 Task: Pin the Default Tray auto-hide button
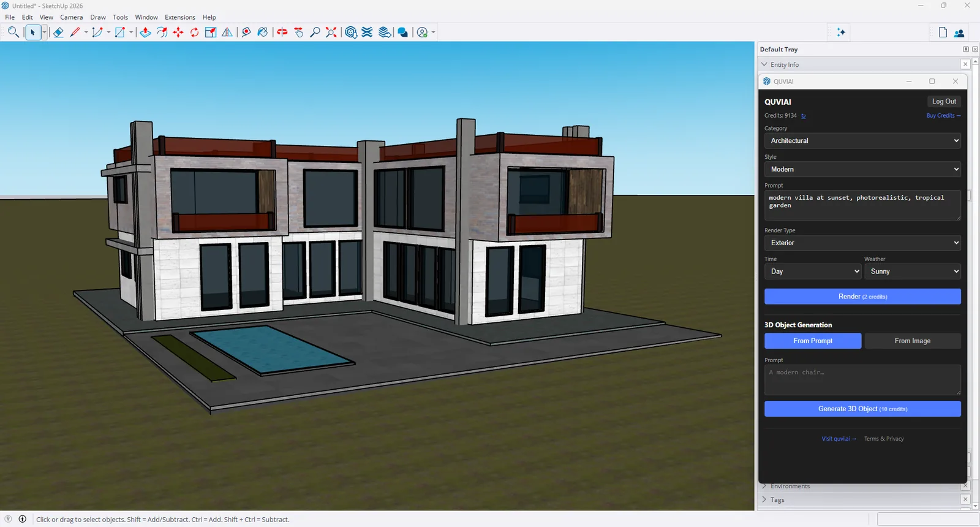(966, 50)
